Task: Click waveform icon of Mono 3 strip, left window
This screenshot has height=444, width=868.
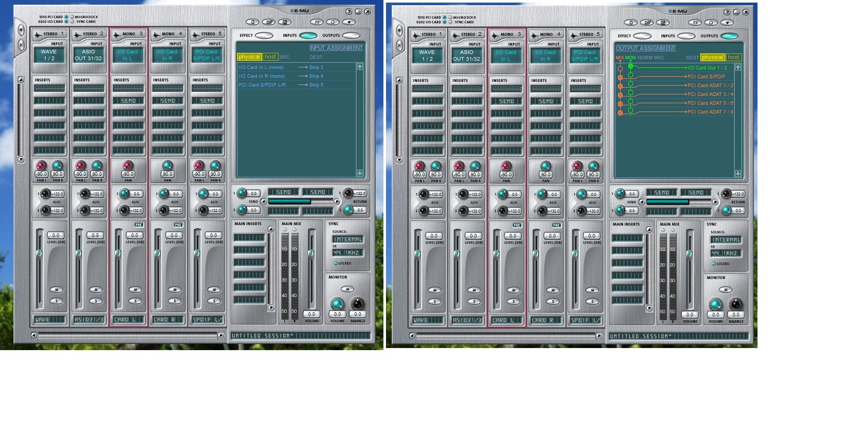Action: [117, 35]
